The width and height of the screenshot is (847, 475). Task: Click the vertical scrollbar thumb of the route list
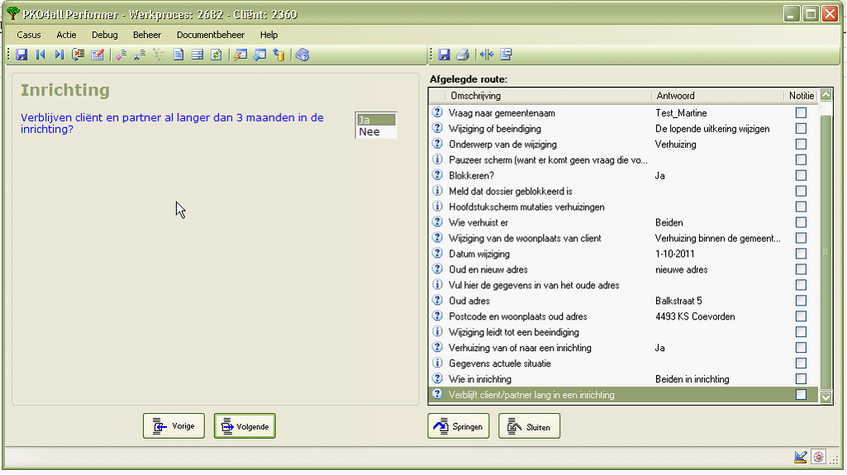(826, 251)
